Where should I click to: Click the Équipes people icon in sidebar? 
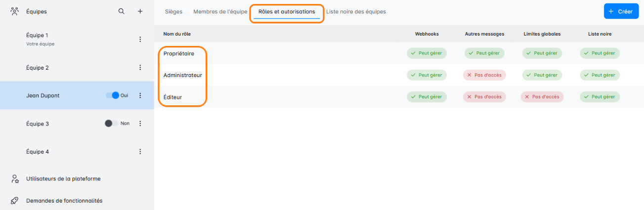[x=15, y=11]
